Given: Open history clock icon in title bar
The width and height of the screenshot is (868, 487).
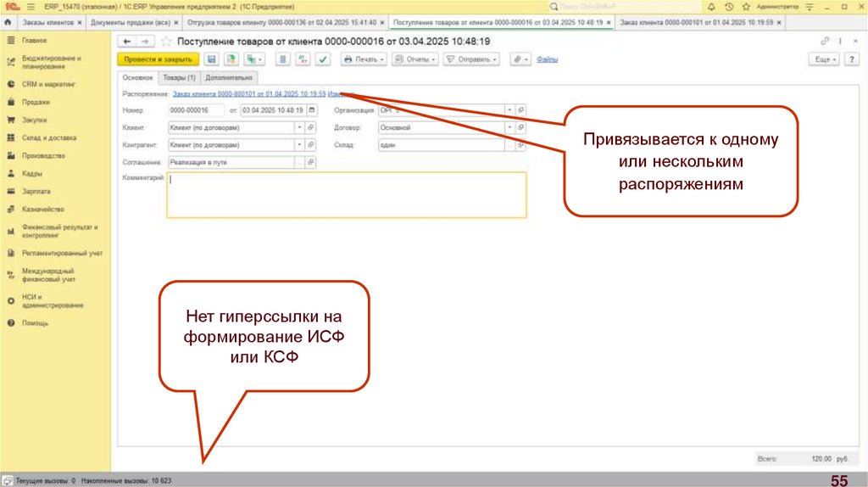Looking at the screenshot, I should click(729, 7).
